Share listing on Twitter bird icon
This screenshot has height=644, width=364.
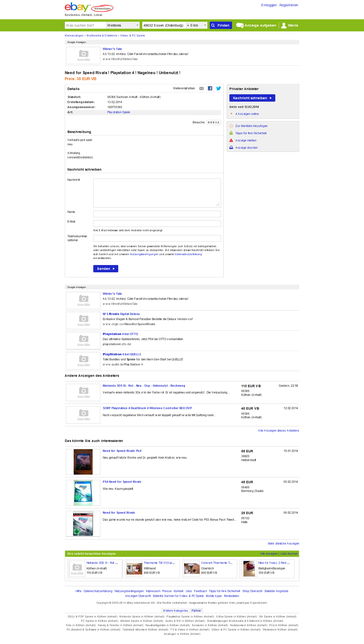(218, 88)
